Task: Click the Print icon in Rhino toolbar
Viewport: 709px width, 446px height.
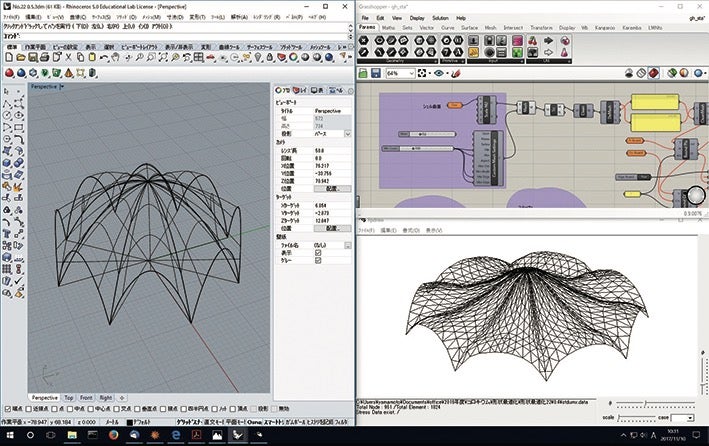Action: (44, 57)
